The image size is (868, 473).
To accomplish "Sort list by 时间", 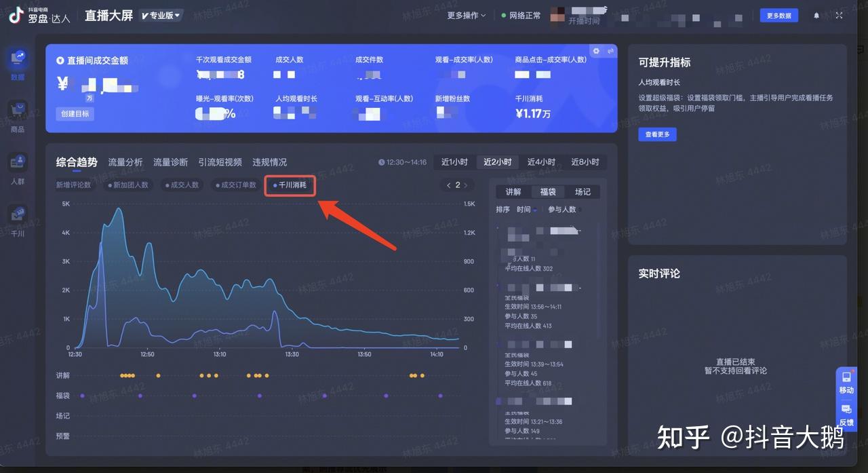I will pos(526,210).
